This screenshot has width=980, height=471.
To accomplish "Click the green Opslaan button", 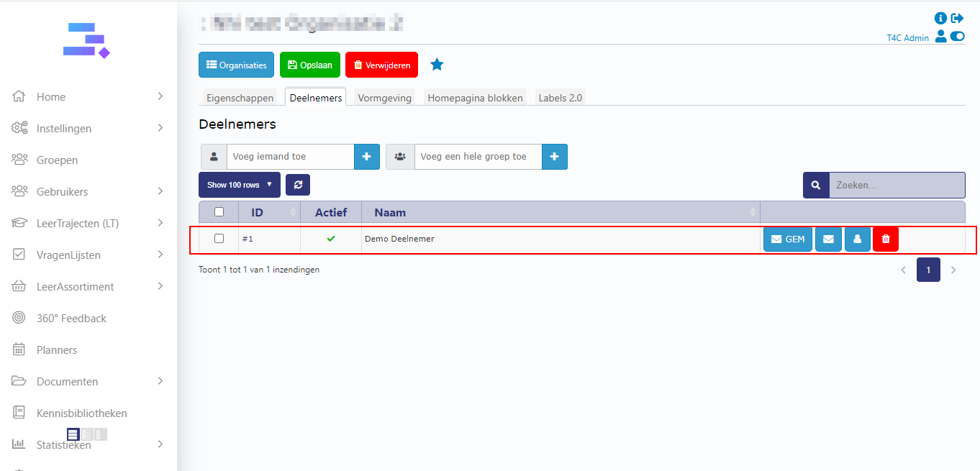I will coord(309,65).
